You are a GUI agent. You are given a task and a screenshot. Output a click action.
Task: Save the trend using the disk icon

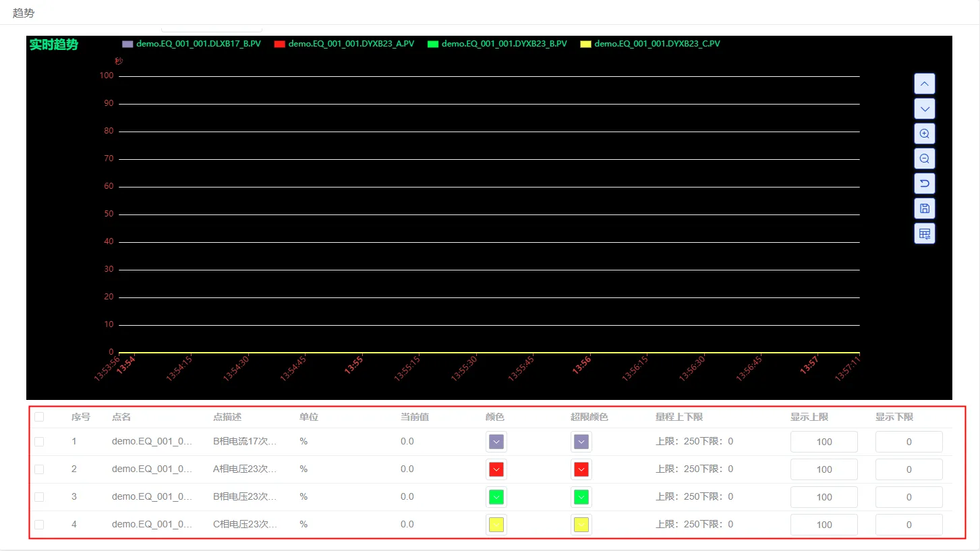point(924,208)
